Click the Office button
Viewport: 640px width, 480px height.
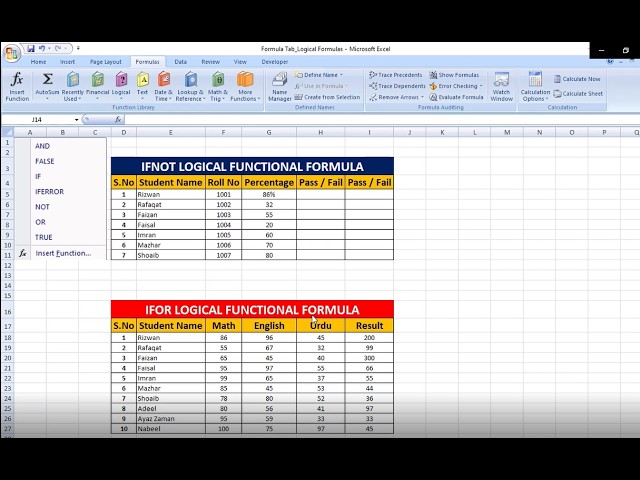click(x=11, y=53)
